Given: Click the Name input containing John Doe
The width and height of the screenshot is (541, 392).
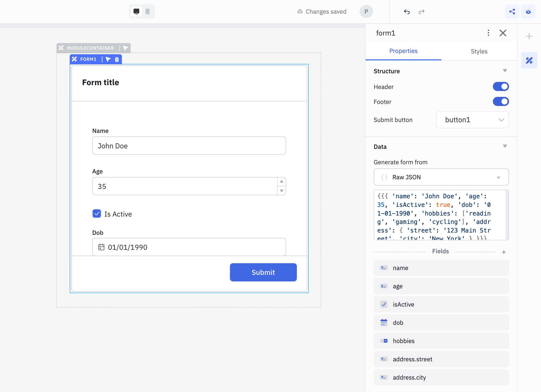Looking at the screenshot, I should [189, 146].
